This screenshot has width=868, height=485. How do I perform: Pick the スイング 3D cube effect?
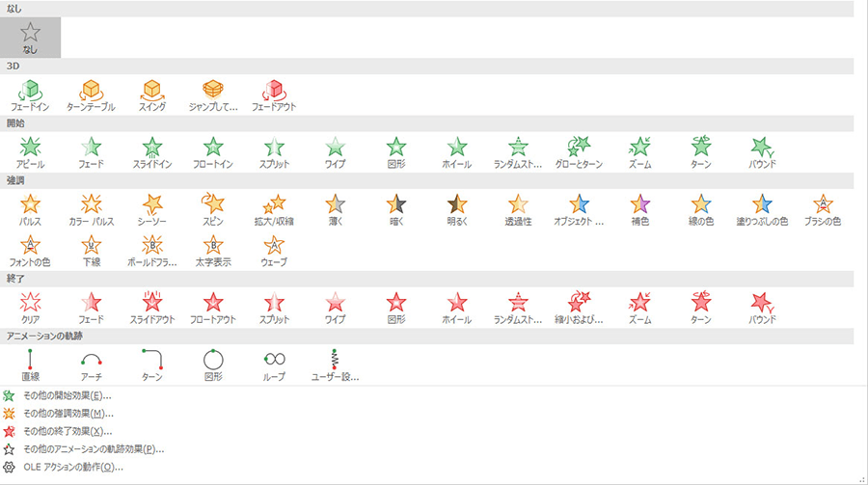[152, 95]
